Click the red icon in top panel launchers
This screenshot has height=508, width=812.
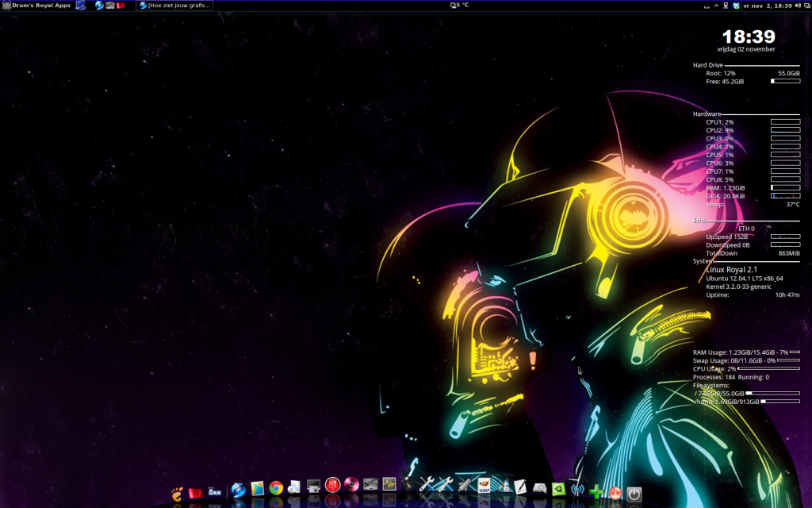click(121, 6)
